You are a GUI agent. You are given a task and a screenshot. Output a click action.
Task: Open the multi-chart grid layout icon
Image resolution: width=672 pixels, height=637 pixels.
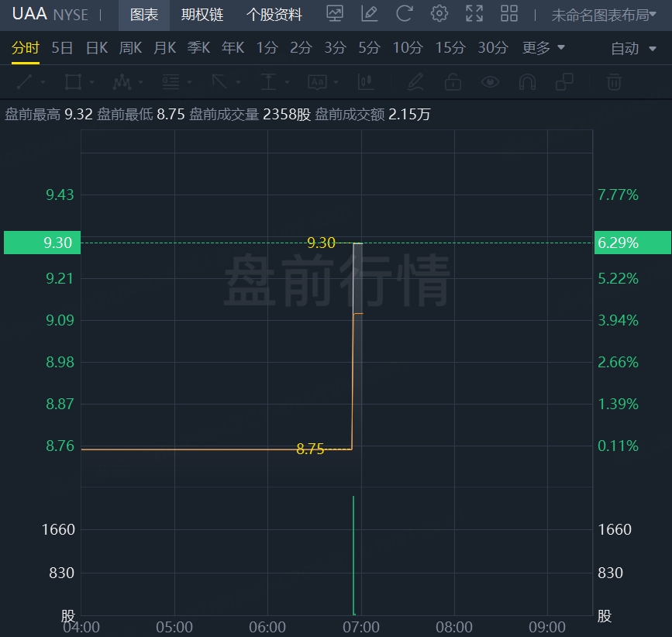point(509,14)
